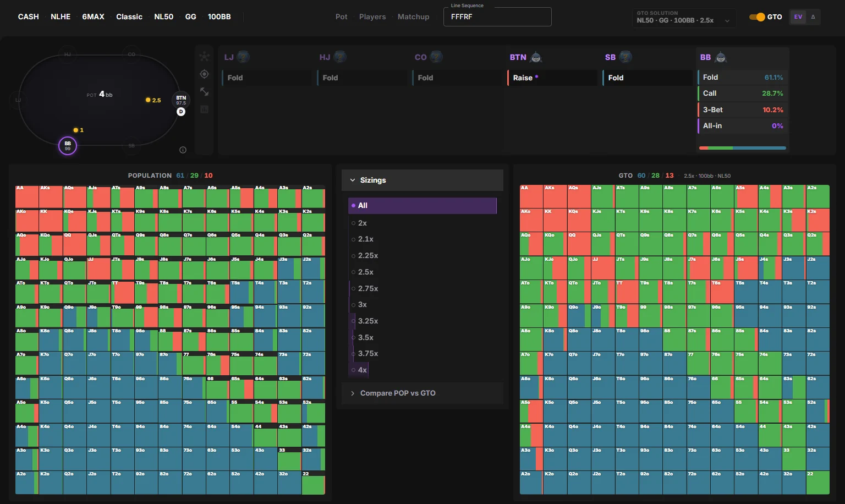845x504 pixels.
Task: Open the table info icon
Action: 183,150
